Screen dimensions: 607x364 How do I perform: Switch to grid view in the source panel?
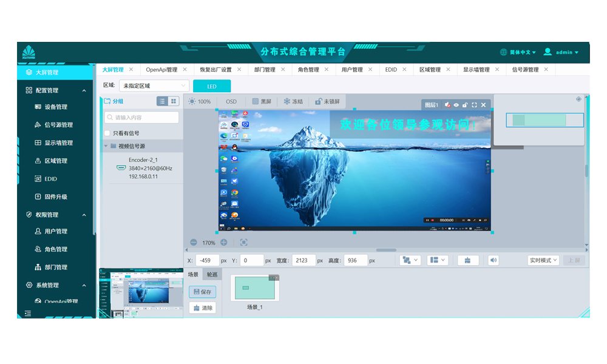174,101
